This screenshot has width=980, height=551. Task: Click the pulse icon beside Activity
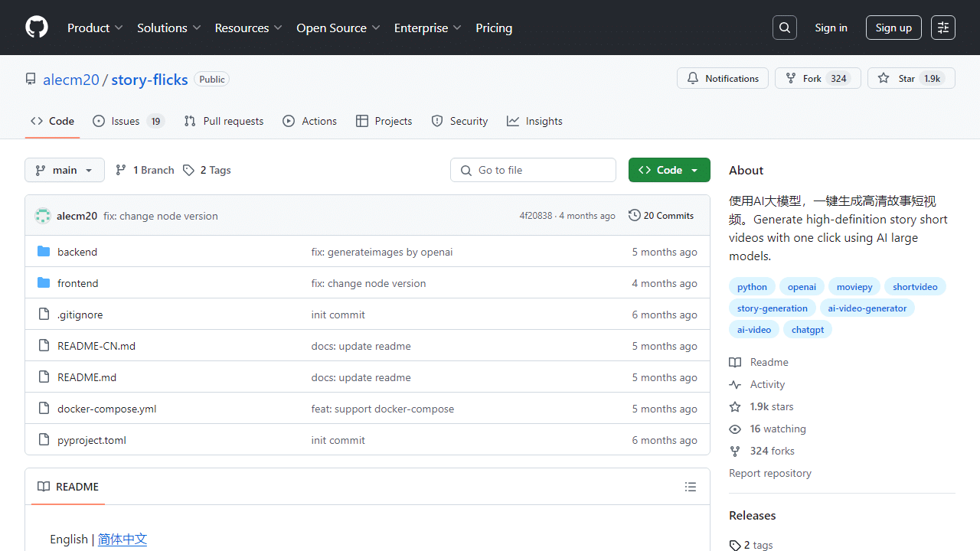pos(735,384)
